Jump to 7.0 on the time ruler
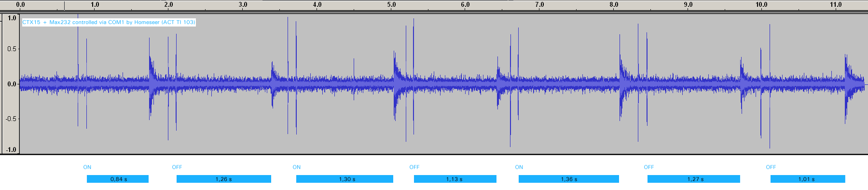868x190 pixels. pos(539,5)
